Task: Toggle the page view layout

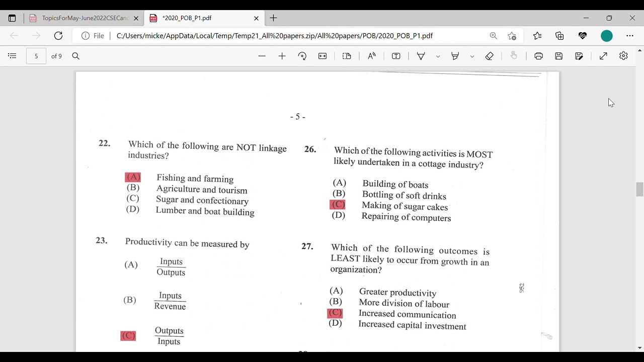Action: point(347,56)
